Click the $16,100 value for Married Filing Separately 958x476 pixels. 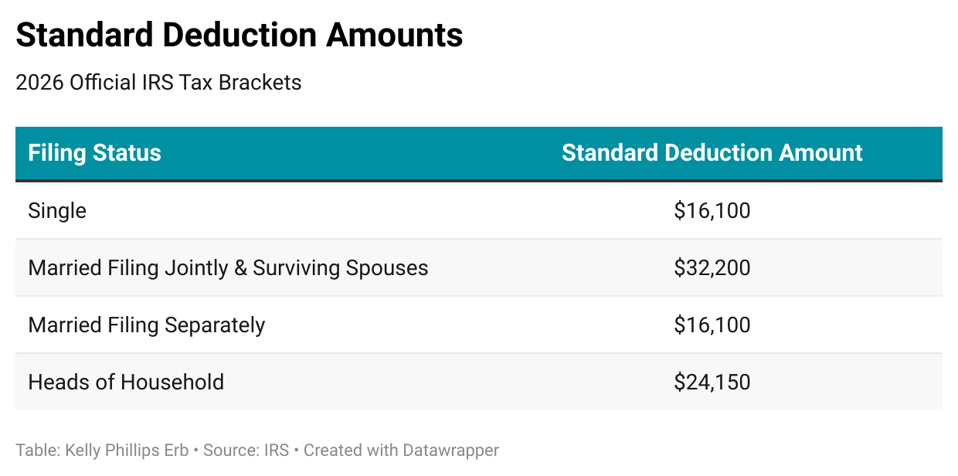pos(711,325)
